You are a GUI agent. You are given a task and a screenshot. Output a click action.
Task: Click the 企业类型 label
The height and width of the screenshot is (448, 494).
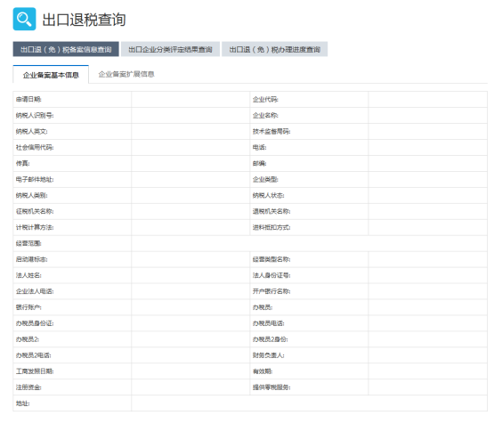point(265,180)
